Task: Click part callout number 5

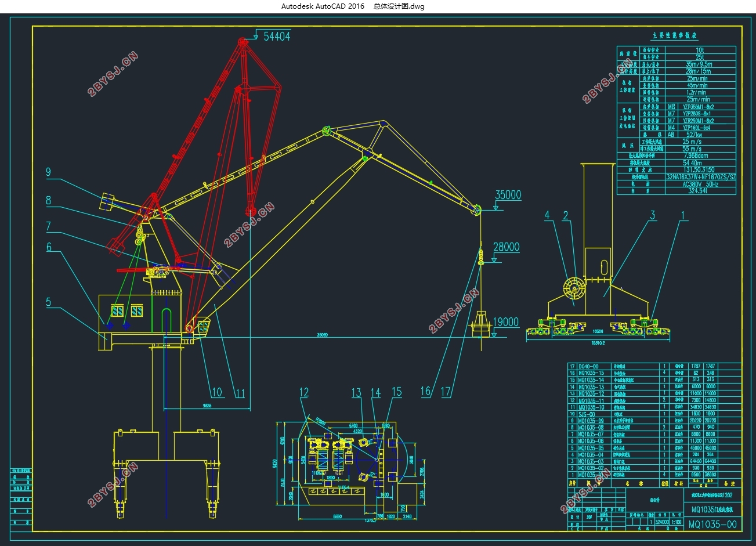Action: pyautogui.click(x=49, y=302)
